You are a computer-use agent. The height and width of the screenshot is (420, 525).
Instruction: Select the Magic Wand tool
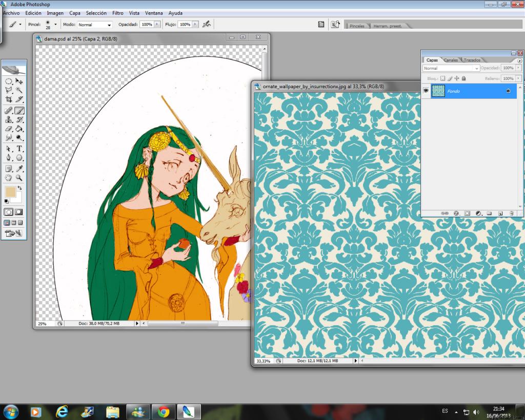point(19,90)
